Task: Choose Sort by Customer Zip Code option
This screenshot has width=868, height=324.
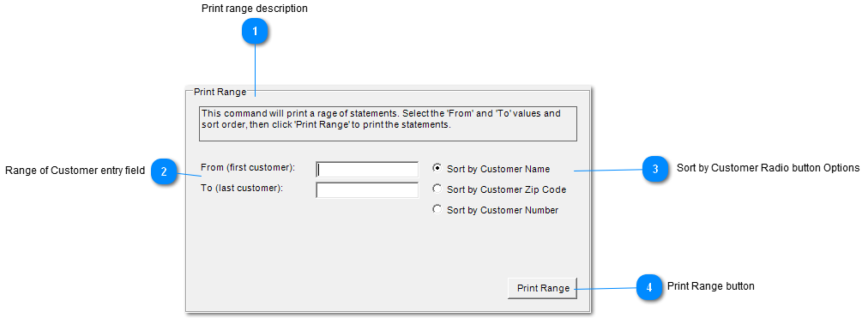Action: click(x=437, y=189)
